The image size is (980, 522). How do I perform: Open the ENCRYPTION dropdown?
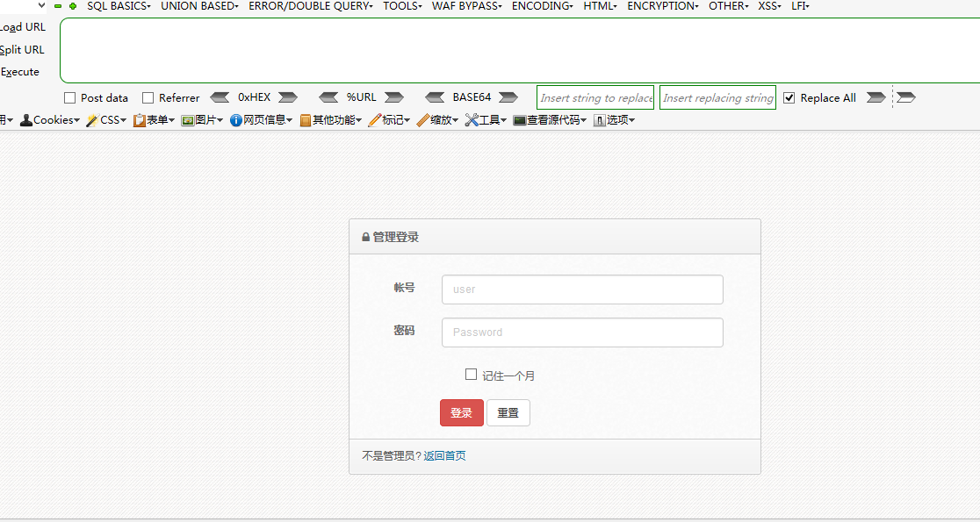(662, 6)
